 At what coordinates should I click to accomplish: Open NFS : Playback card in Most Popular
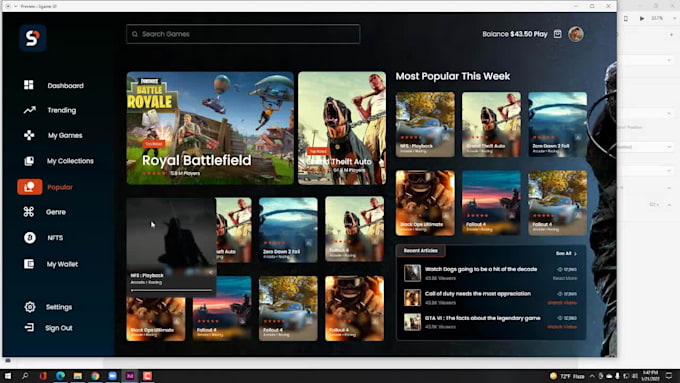tap(425, 124)
